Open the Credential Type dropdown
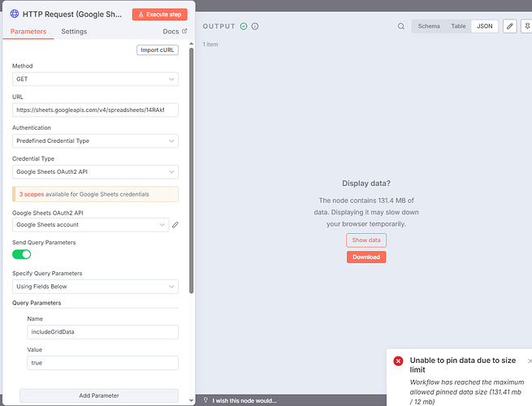Viewport: 532px width, 406px height. (95, 171)
